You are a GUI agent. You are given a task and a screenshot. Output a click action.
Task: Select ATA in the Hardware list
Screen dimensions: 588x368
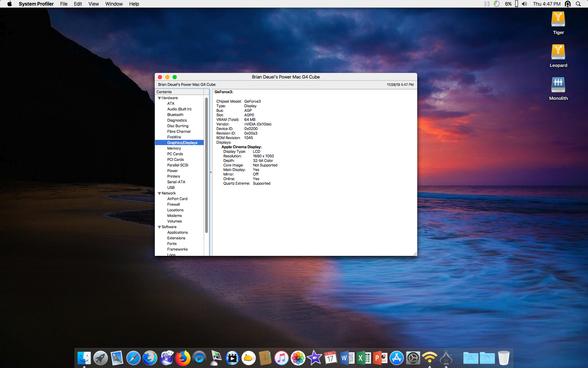(x=170, y=103)
